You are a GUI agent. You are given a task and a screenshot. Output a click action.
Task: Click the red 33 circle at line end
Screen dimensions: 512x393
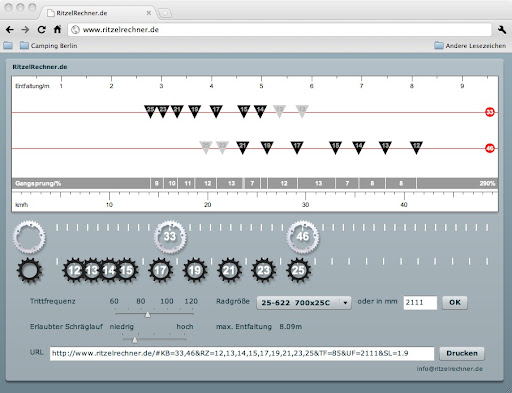point(490,112)
